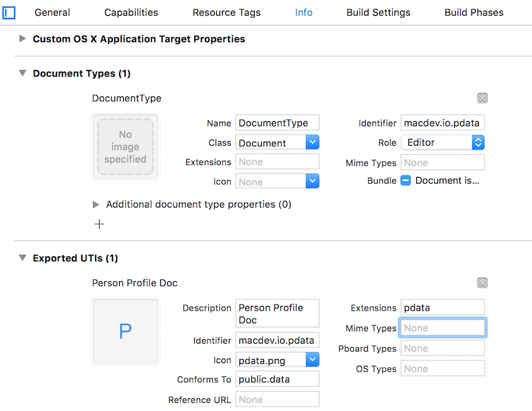This screenshot has width=532, height=411.
Task: Select the Person Profile Doc 'P' icon thumbnail
Action: click(x=125, y=331)
